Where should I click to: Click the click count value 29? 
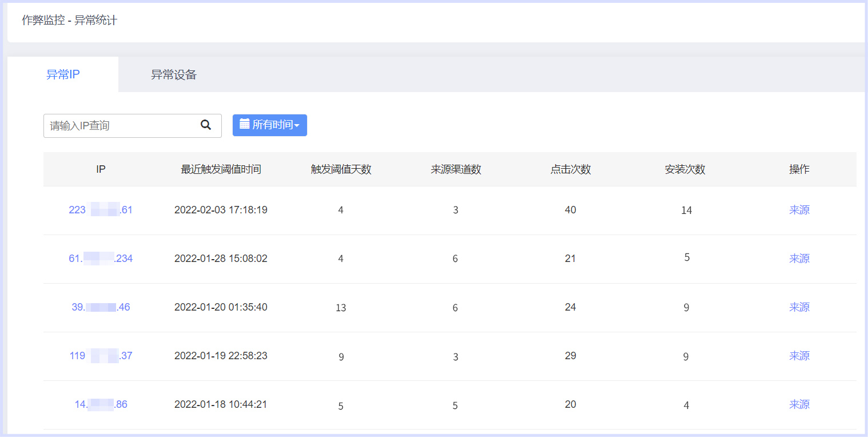[570, 356]
